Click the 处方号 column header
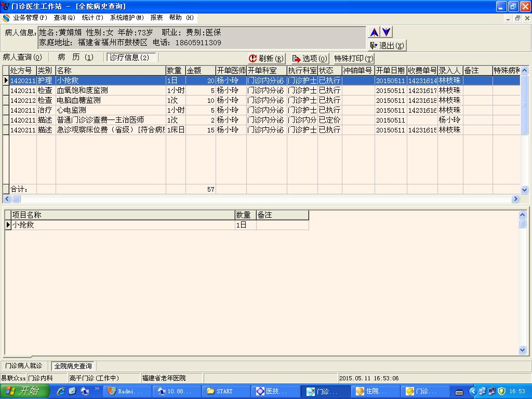532x399 pixels. click(x=23, y=71)
